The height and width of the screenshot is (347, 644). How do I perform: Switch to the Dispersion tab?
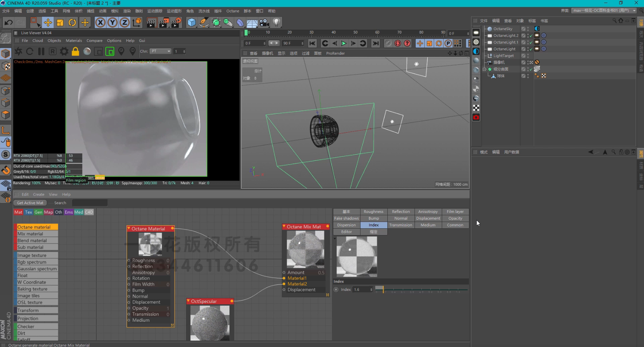click(346, 225)
